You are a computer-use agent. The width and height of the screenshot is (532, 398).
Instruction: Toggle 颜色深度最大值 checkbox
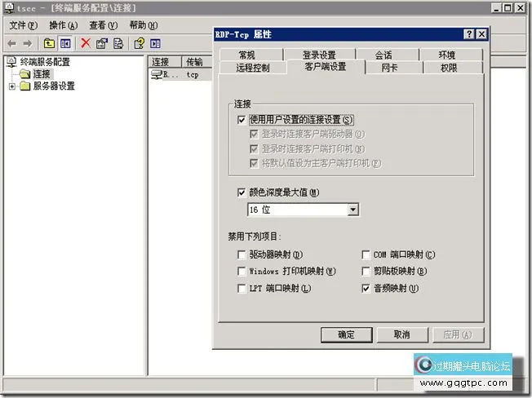pos(242,192)
